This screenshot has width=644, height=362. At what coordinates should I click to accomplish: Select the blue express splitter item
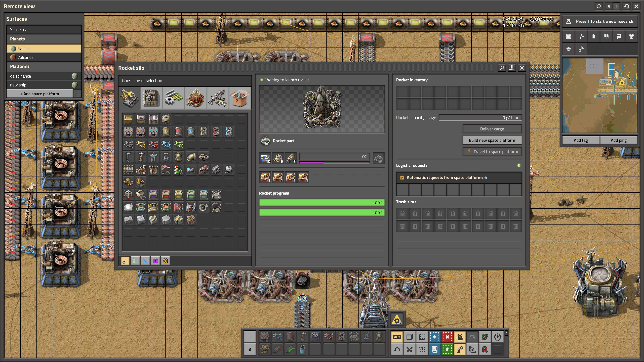coord(229,132)
